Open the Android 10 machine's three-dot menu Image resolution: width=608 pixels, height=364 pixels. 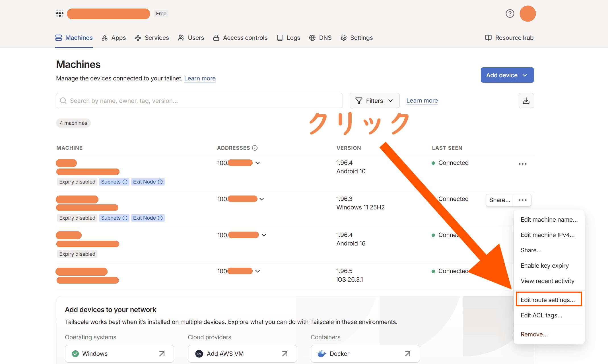tap(522, 164)
